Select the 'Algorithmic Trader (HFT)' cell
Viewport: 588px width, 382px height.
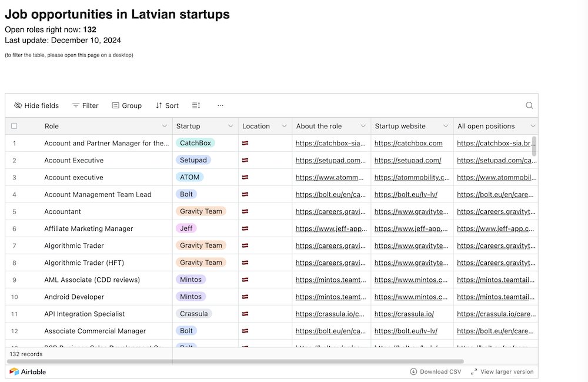click(84, 263)
